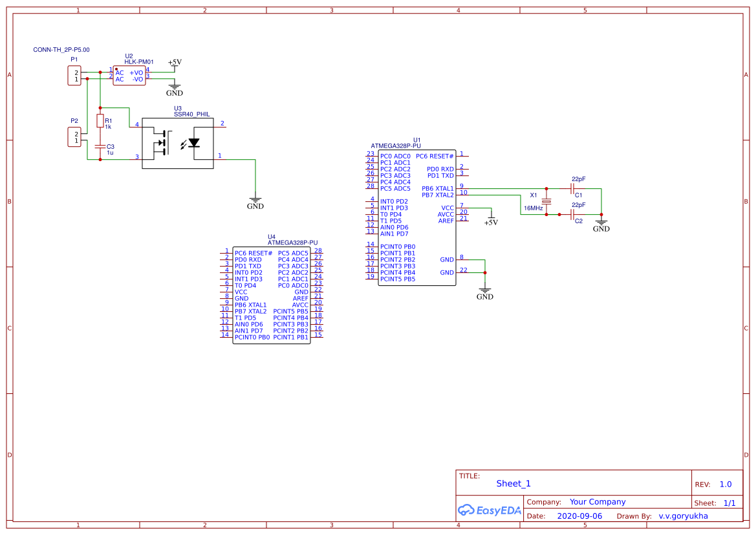Click the GND symbol beside capacitor C2
The width and height of the screenshot is (756, 535).
coord(601,224)
